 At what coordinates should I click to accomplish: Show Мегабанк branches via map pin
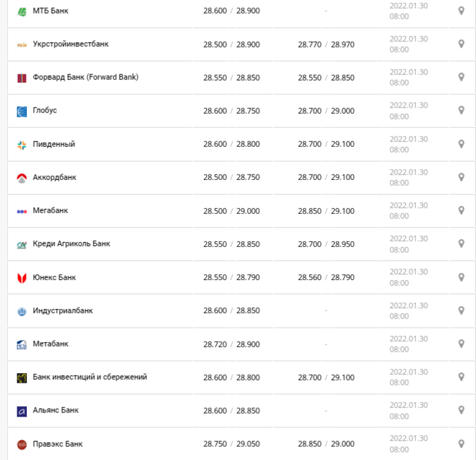click(x=462, y=211)
